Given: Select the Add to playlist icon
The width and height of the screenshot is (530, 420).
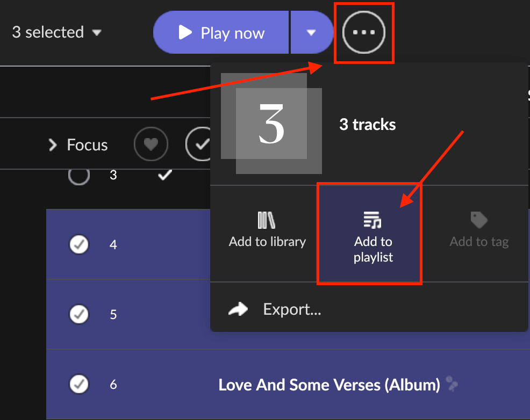Looking at the screenshot, I should pyautogui.click(x=373, y=220).
